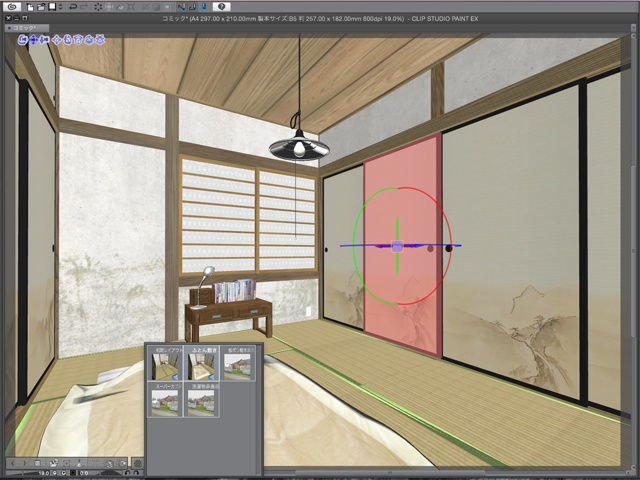Click the camera pan movement manipulator icon
Image resolution: width=640 pixels, height=480 pixels.
click(x=33, y=40)
